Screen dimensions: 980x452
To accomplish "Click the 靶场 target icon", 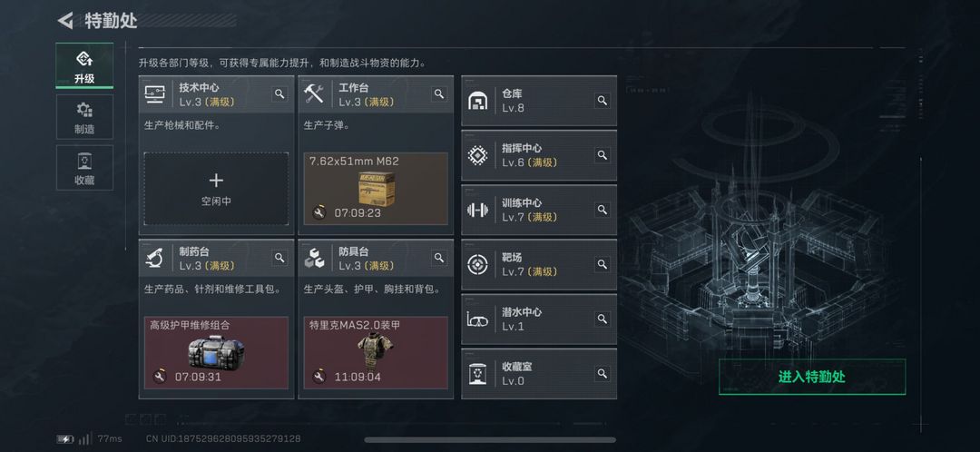I will coord(478,264).
